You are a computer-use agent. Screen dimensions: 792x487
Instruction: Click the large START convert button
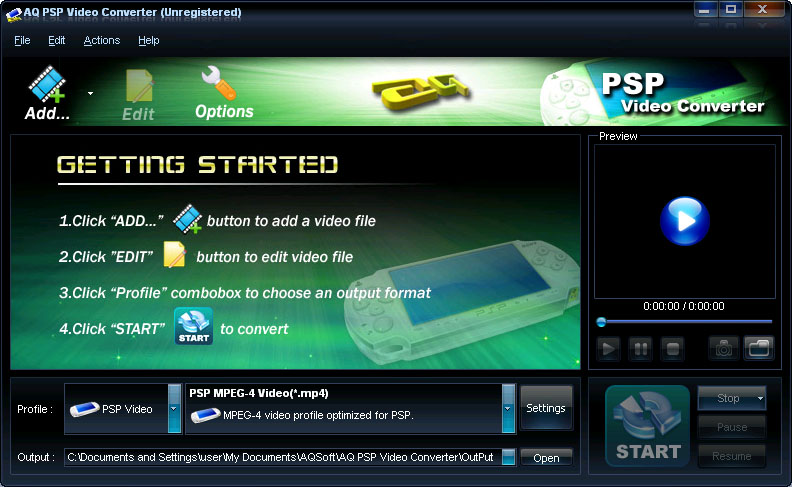(648, 426)
